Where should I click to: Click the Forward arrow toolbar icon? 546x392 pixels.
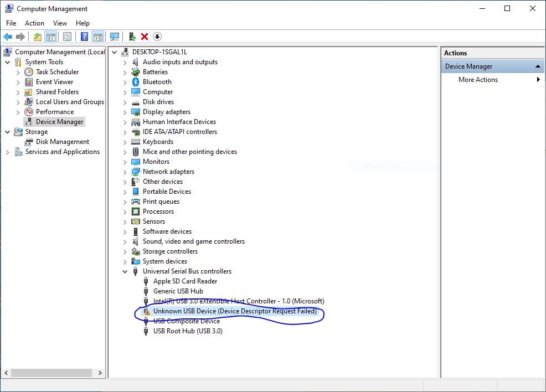pyautogui.click(x=20, y=37)
